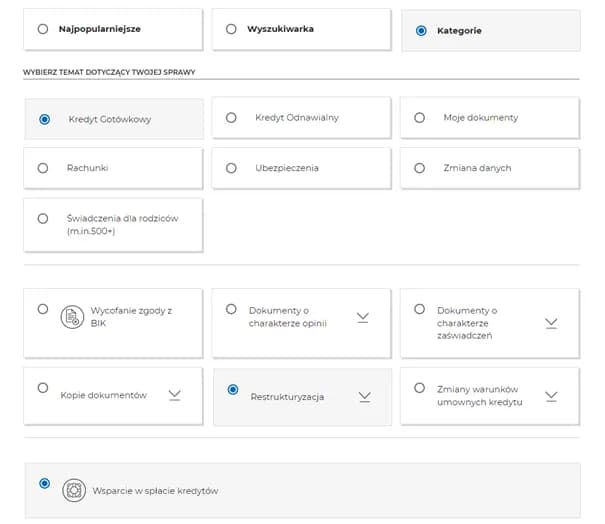Click the Wsparcie w spłacie kredytów icon
This screenshot has width=605, height=524.
tap(73, 490)
